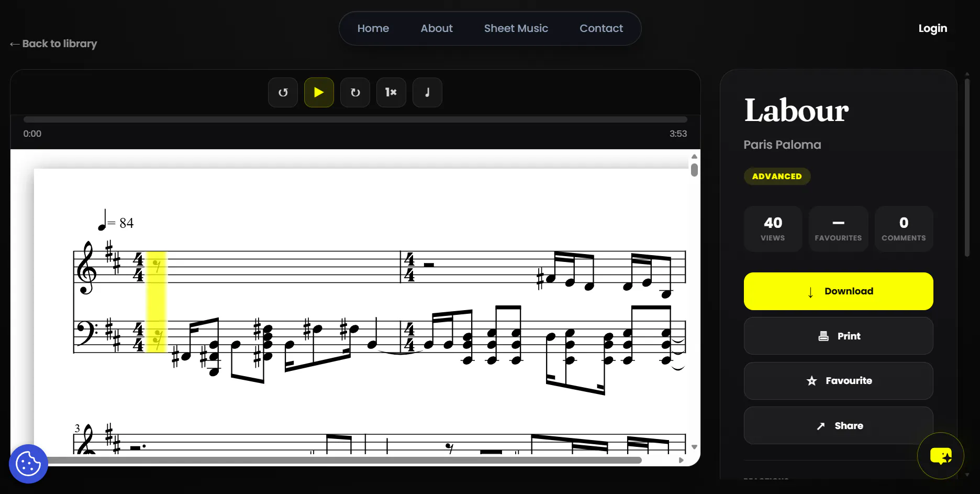
Task: Click the Favourites counter card
Action: (x=838, y=229)
